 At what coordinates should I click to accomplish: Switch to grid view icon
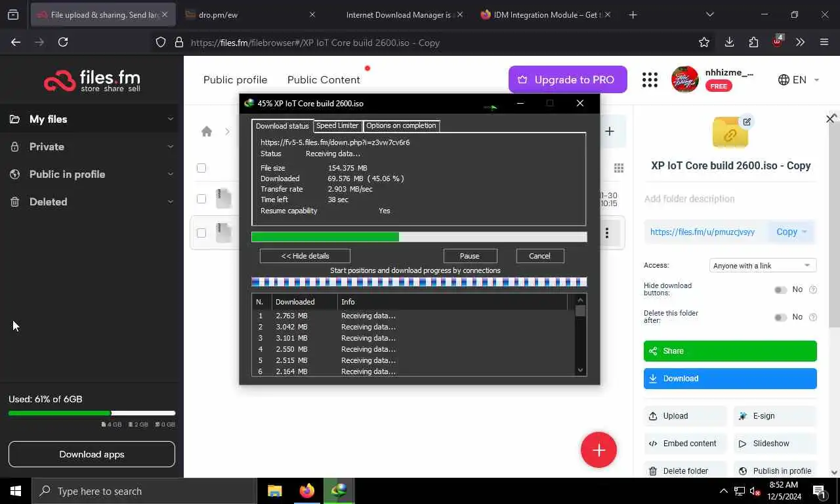618,168
